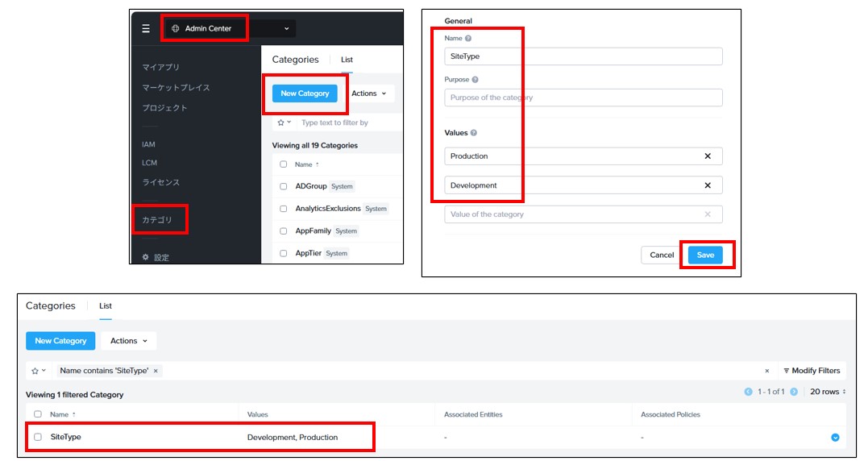Select the AppFamily row checkbox
Viewport: 868px width, 461px height.
(x=283, y=231)
